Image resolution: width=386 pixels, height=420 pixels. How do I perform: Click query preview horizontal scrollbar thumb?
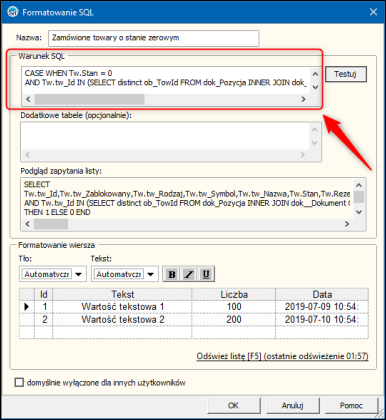click(51, 224)
